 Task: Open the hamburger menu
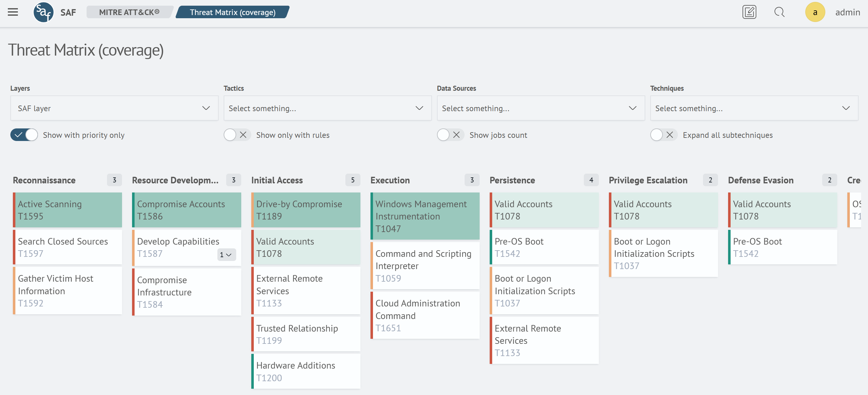tap(13, 12)
